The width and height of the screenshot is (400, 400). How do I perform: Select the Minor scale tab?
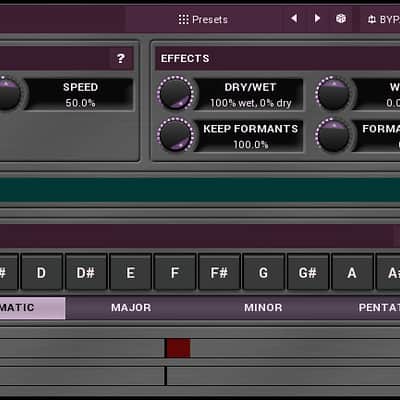tap(263, 308)
